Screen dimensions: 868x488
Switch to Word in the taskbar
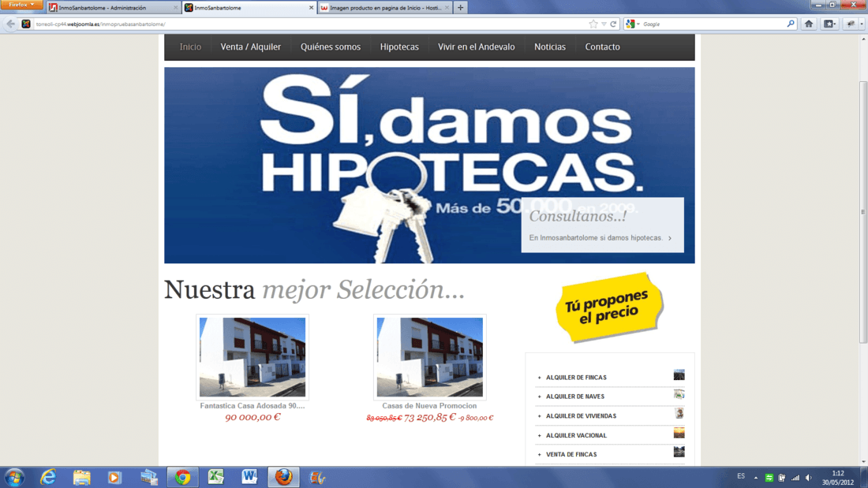(x=249, y=477)
